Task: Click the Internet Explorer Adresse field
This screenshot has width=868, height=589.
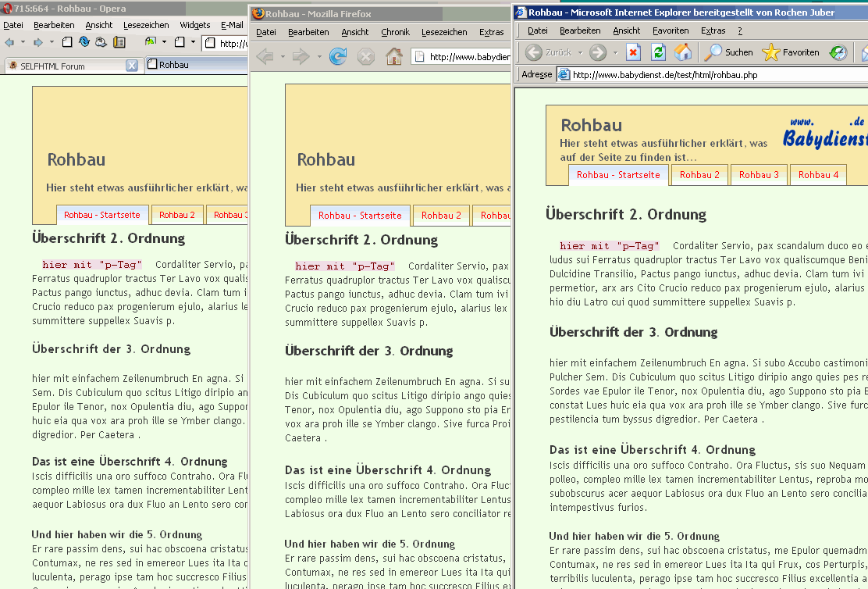Action: coord(713,75)
